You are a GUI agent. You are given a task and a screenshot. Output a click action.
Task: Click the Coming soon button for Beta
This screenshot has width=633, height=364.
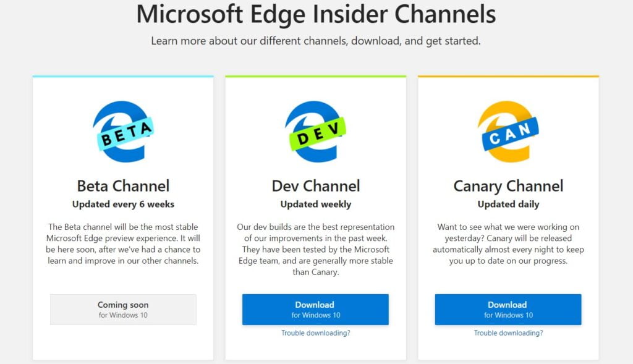point(123,309)
